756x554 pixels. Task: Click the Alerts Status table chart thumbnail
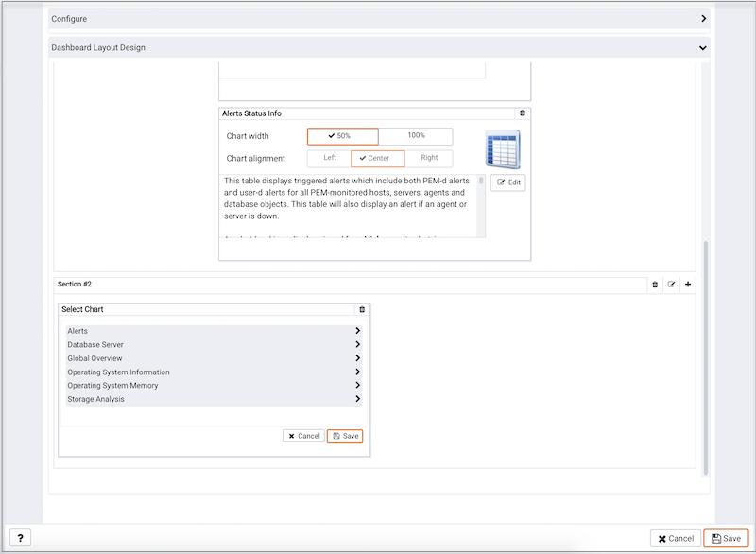[503, 149]
